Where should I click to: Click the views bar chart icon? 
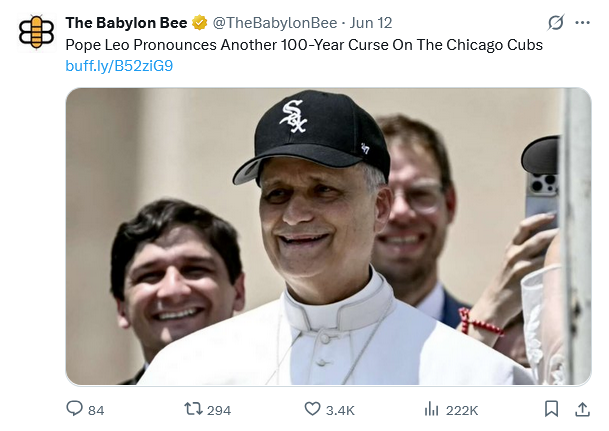tap(432, 409)
